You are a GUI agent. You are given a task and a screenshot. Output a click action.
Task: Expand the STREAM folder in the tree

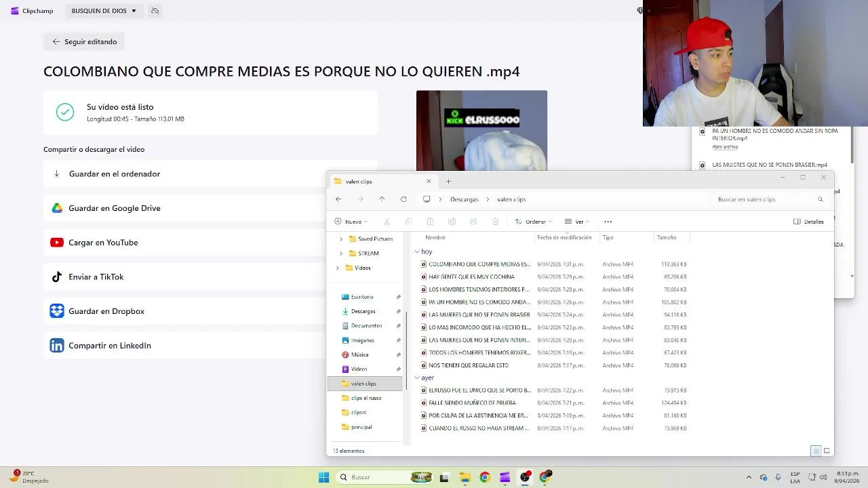341,253
